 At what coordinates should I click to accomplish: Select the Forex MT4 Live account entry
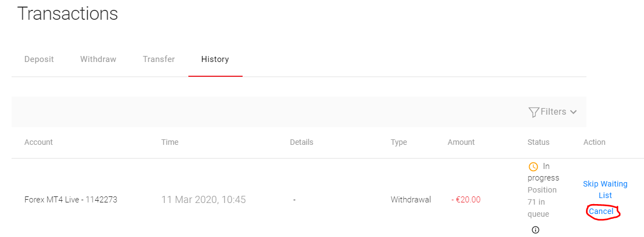coord(71,200)
